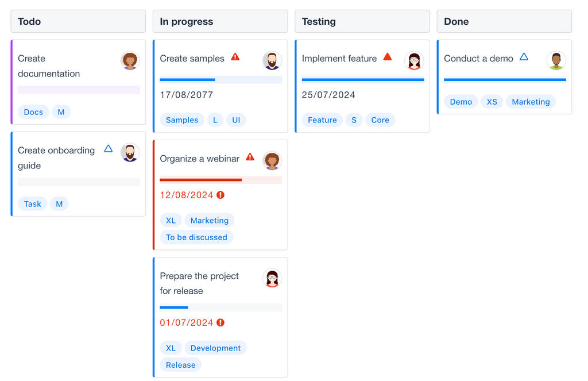Viewport: 588px width, 381px height.
Task: Select the Testing column header
Action: coord(362,21)
